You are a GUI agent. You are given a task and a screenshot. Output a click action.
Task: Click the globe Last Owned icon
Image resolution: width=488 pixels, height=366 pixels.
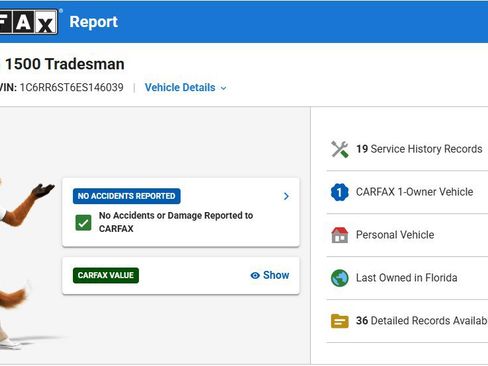(340, 278)
